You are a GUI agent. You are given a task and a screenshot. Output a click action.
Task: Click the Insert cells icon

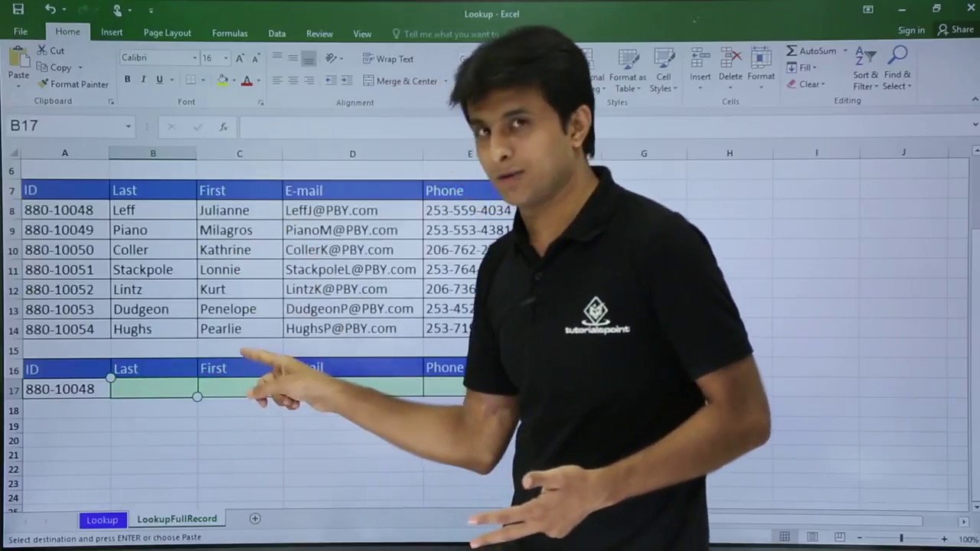click(x=700, y=59)
